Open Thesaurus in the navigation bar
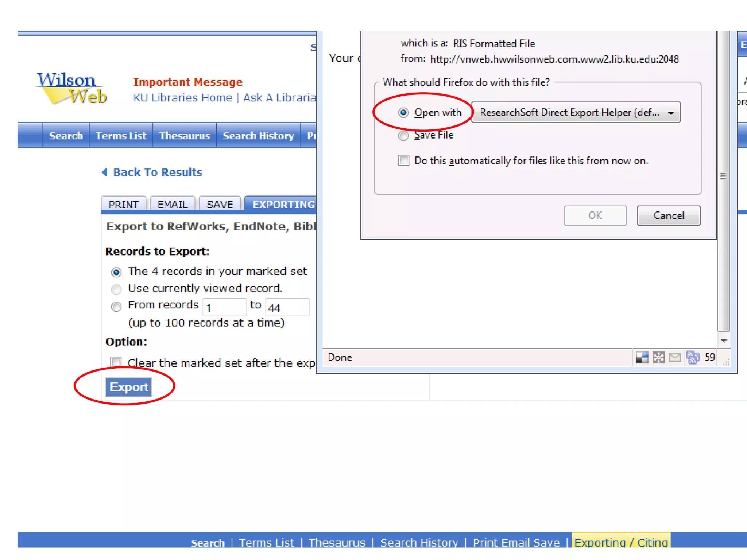This screenshot has width=747, height=560. coord(185,136)
